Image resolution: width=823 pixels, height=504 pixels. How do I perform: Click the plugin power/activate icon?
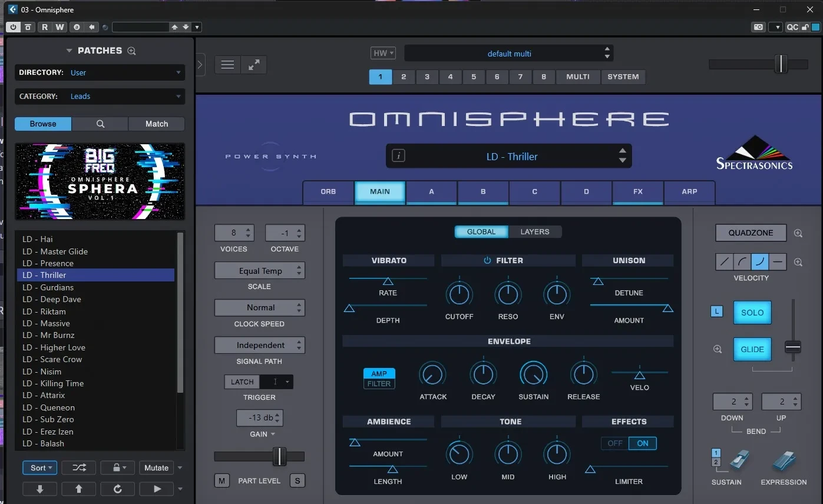coord(13,27)
